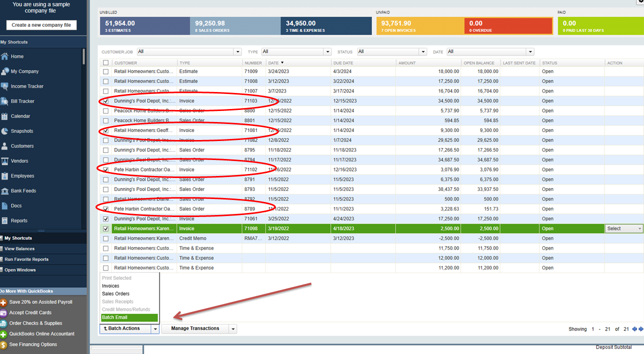This screenshot has height=354, width=644.
Task: Filter by 8 Sales Orders block
Action: pos(235,26)
